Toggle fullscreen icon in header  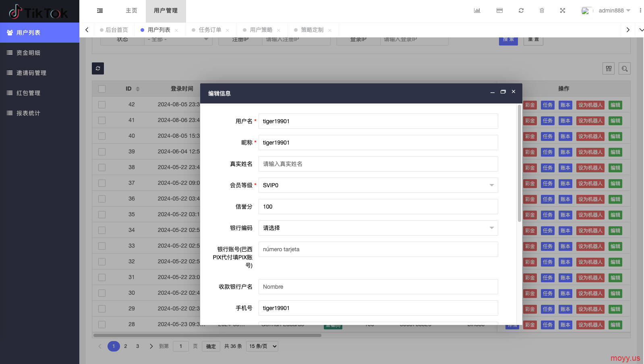pos(563,10)
